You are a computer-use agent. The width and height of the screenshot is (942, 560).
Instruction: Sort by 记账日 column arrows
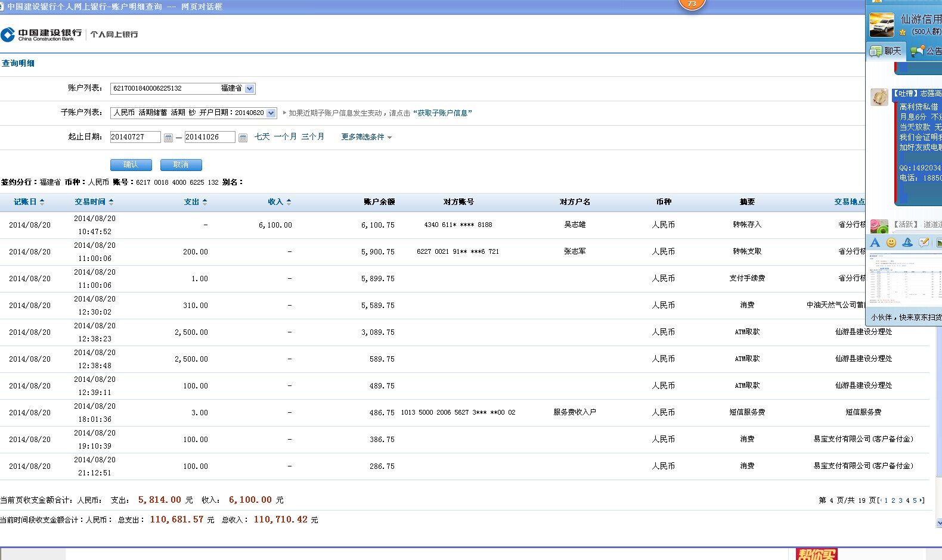point(29,202)
